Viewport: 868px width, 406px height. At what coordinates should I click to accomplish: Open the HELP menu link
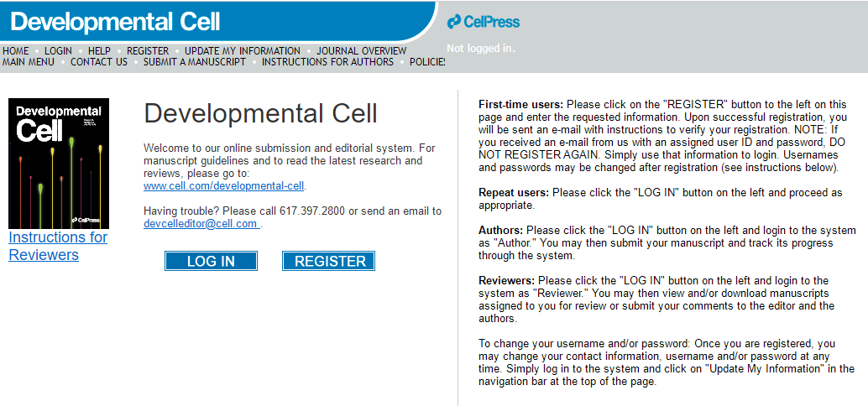pyautogui.click(x=99, y=50)
